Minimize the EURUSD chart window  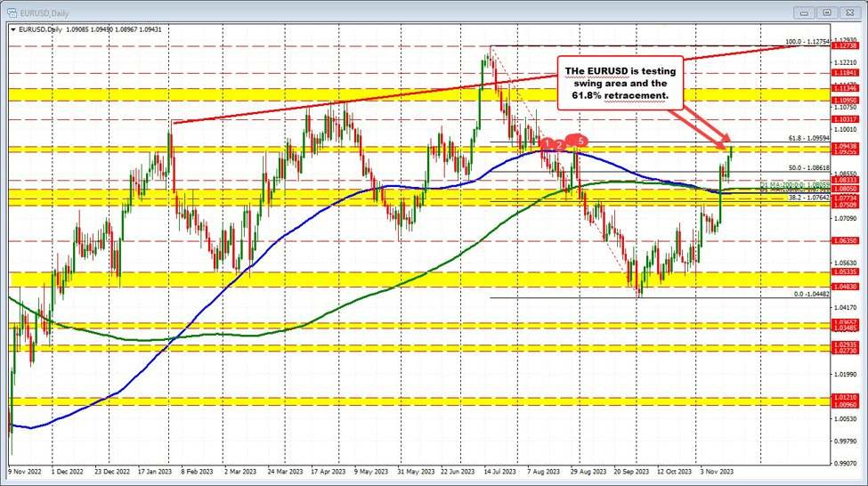804,12
